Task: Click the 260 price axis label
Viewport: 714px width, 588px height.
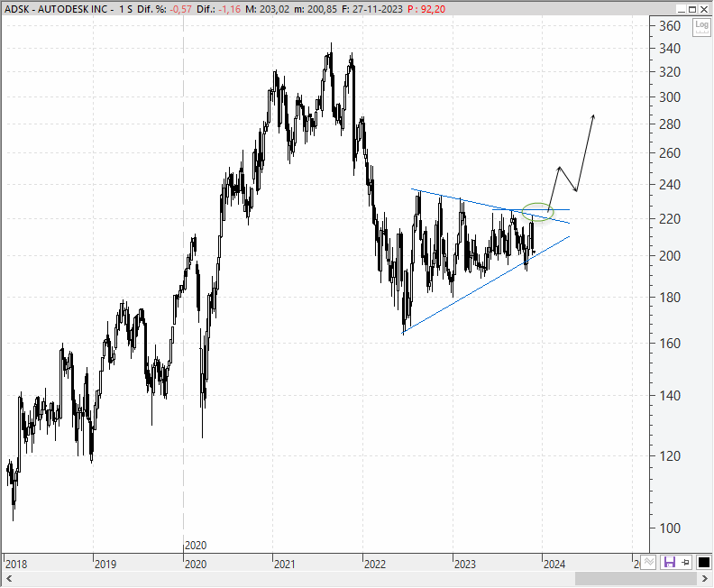Action: (670, 153)
